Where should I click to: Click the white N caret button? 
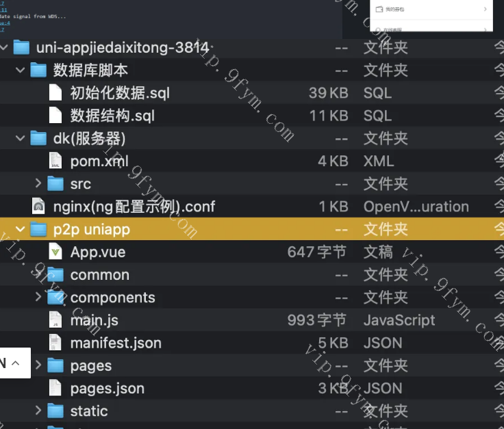click(x=14, y=363)
